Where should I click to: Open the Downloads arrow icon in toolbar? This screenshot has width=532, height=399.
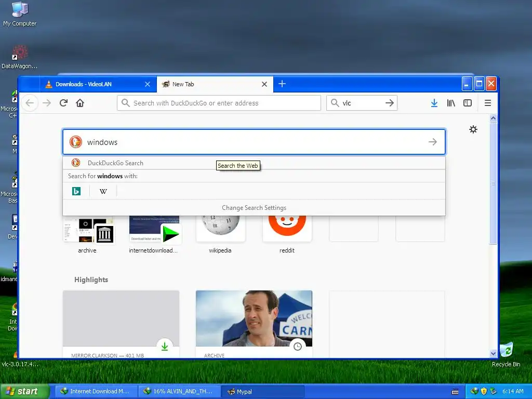[x=434, y=103]
